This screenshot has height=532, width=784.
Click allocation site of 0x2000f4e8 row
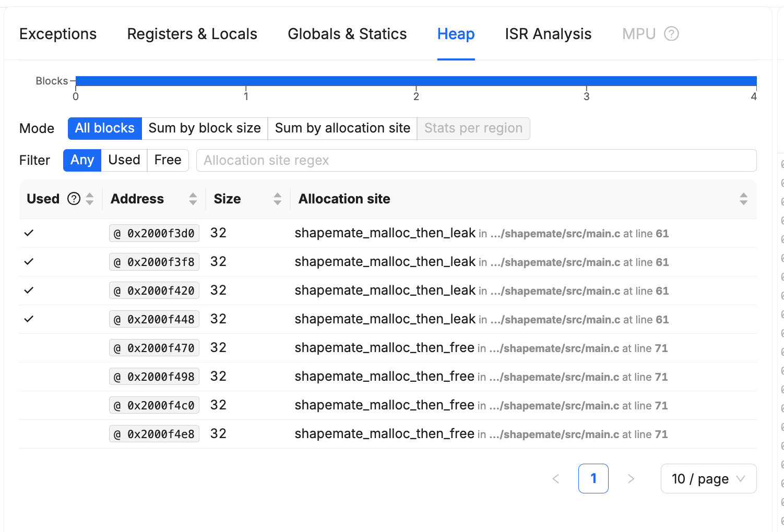tap(481, 434)
